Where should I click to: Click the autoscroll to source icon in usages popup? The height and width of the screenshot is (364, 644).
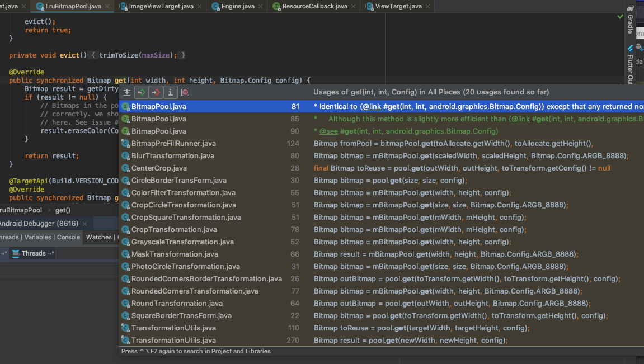127,92
